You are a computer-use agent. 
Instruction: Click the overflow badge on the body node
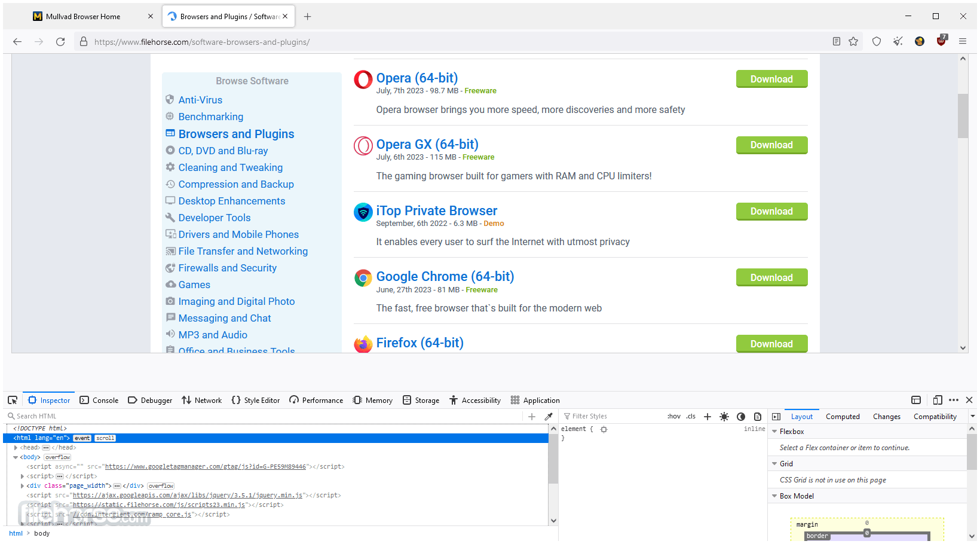pos(57,457)
